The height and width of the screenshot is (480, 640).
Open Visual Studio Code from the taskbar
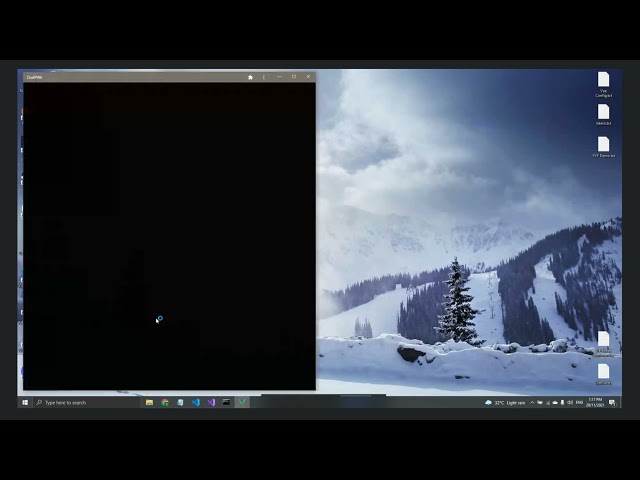pos(196,402)
